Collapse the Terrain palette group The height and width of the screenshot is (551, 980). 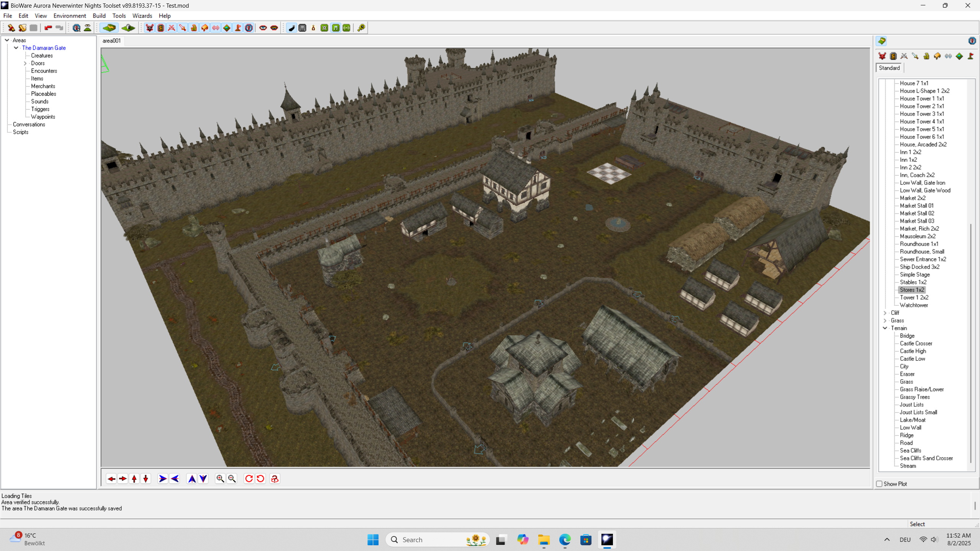(x=885, y=328)
